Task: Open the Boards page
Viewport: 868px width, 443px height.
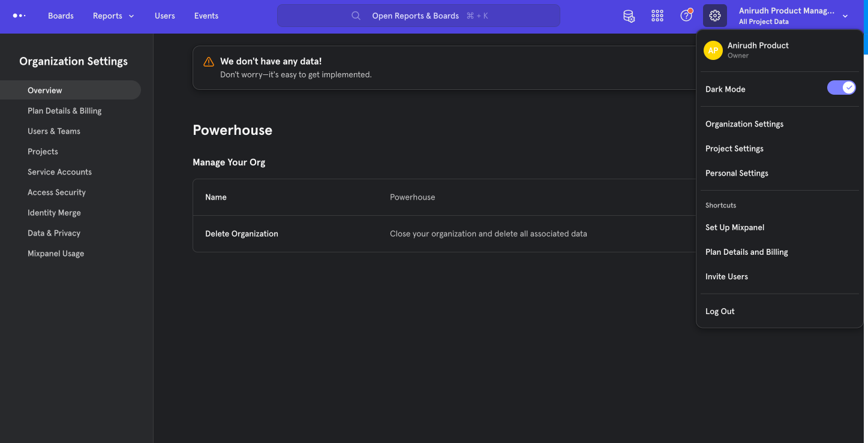Action: pos(61,16)
